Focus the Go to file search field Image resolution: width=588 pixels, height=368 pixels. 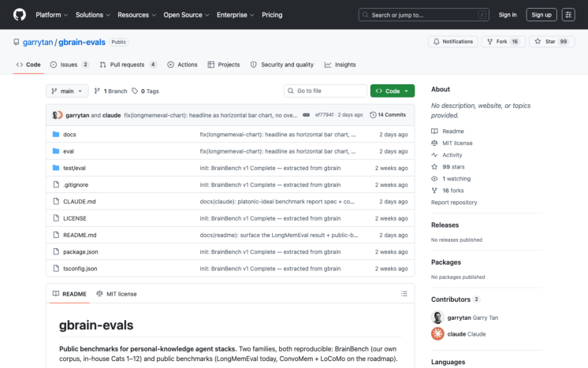pyautogui.click(x=325, y=91)
